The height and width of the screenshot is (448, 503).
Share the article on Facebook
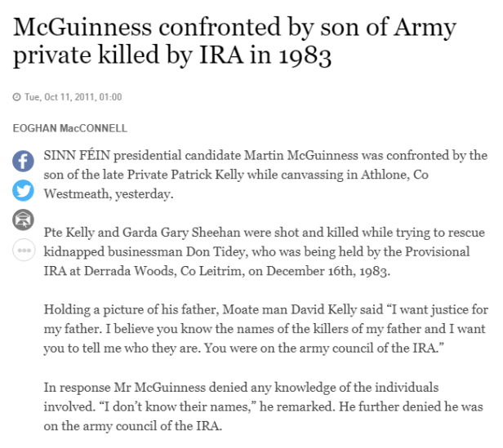(x=23, y=161)
